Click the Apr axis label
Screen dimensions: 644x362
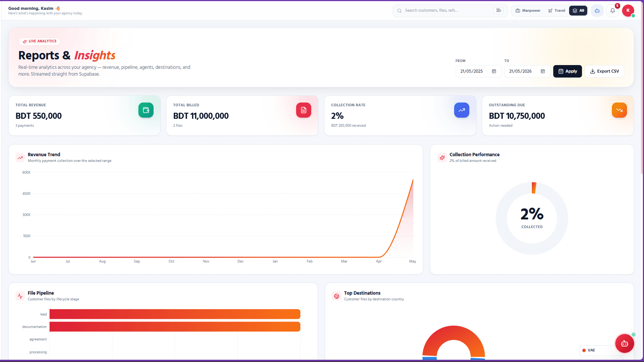click(379, 261)
